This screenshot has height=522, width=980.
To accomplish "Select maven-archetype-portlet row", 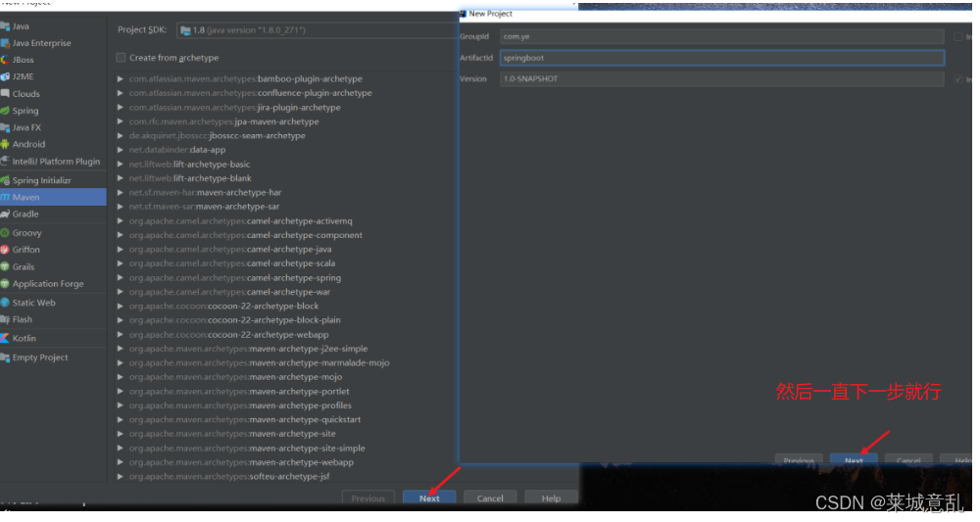I will [239, 392].
